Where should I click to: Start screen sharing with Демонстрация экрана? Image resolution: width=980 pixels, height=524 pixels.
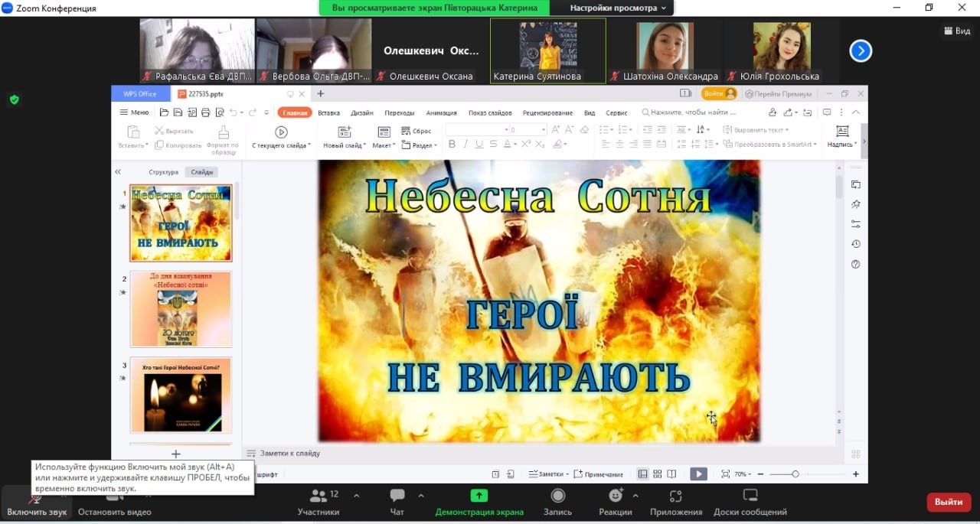[x=479, y=500]
